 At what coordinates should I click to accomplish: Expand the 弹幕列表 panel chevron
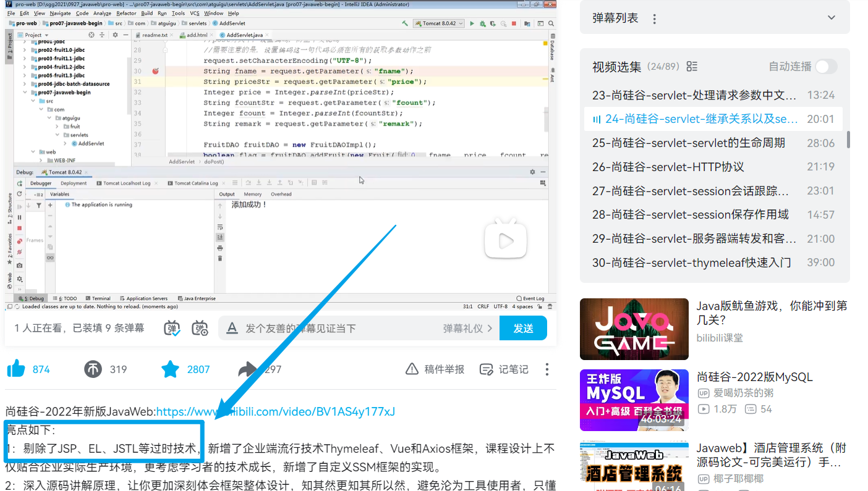click(832, 19)
